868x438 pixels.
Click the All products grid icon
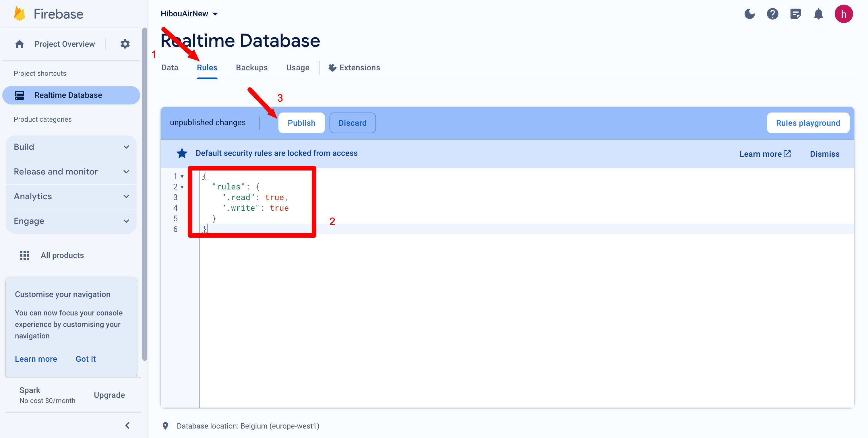click(25, 255)
